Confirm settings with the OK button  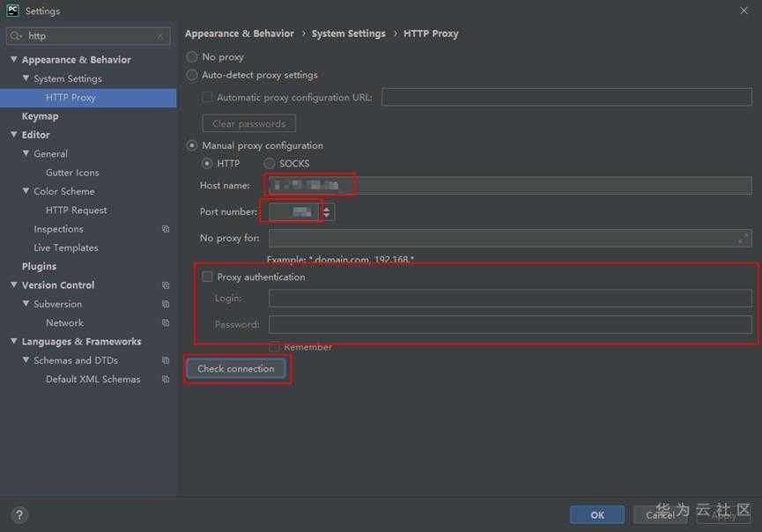pos(596,515)
